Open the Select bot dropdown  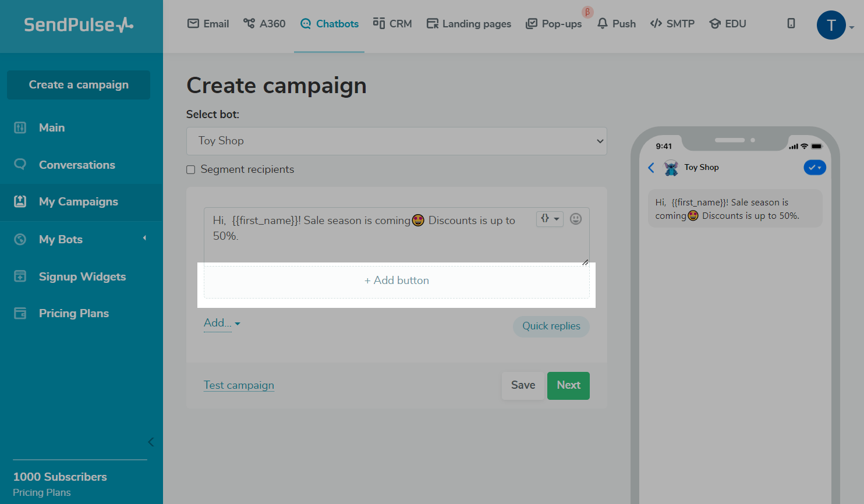point(396,141)
